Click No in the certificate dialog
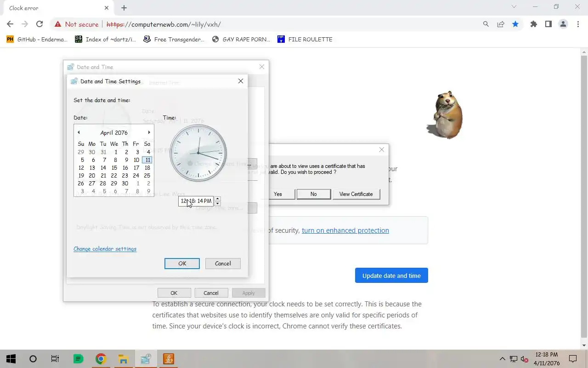This screenshot has width=588, height=368. 313,194
